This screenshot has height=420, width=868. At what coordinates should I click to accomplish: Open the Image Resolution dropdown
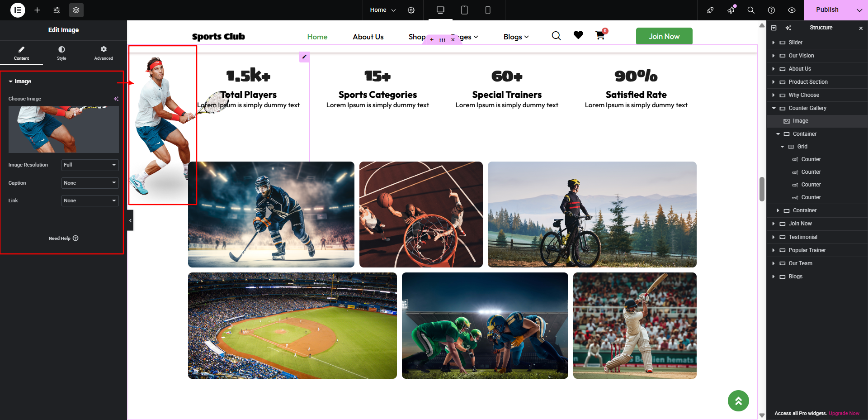click(x=90, y=165)
